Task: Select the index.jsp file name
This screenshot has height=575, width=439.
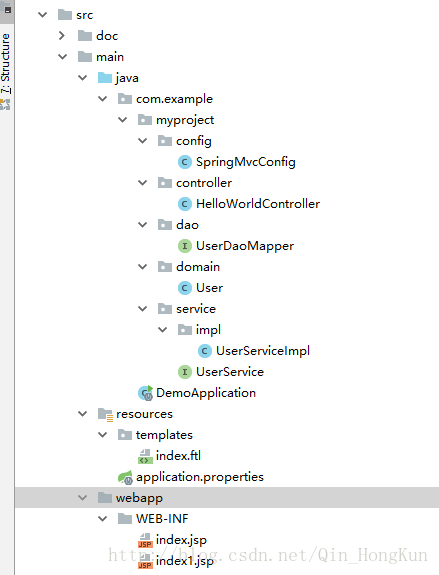Action: [x=181, y=540]
